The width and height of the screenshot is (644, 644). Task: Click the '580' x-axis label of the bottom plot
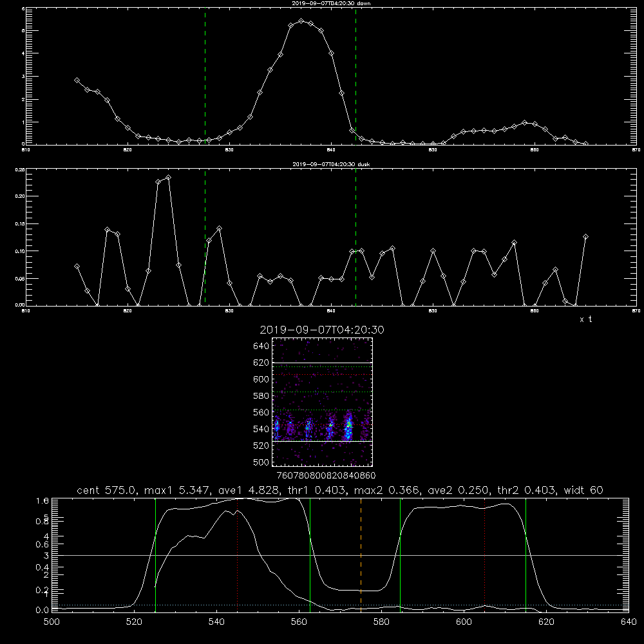(x=381, y=622)
